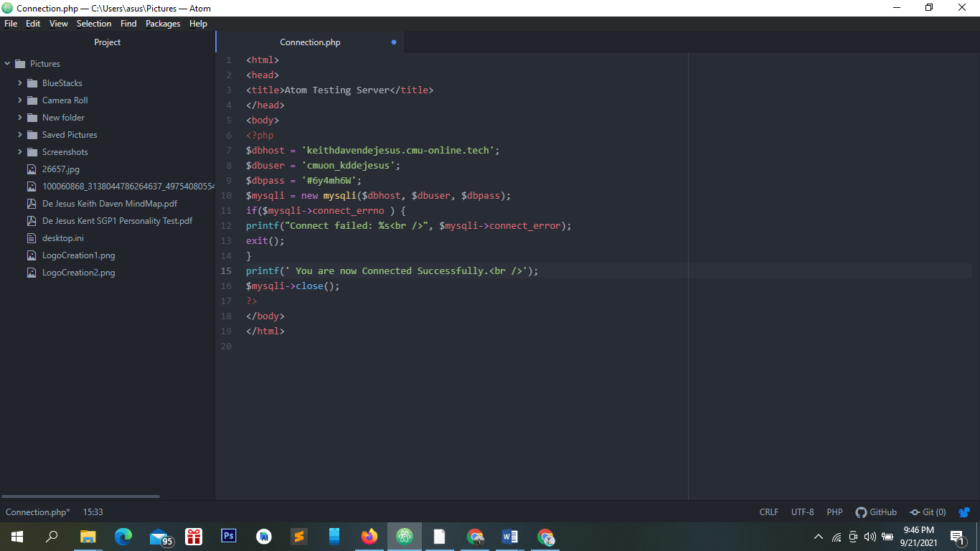Screen dimensions: 980x551
Task: Open LogoCreation1.png in the tree
Action: pos(78,255)
